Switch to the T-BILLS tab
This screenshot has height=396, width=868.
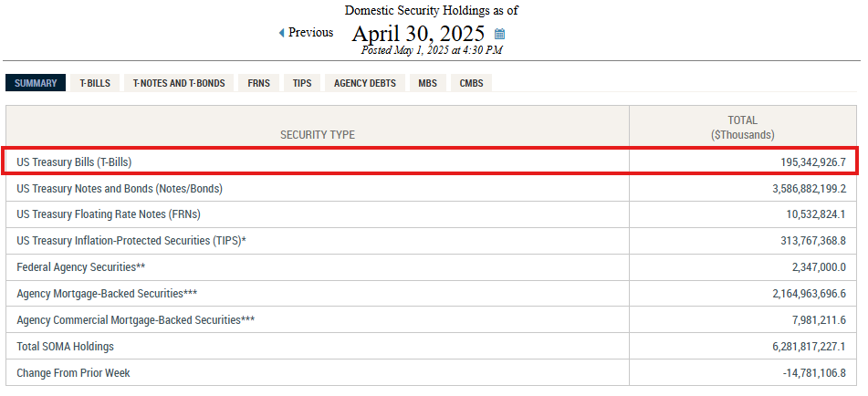95,83
